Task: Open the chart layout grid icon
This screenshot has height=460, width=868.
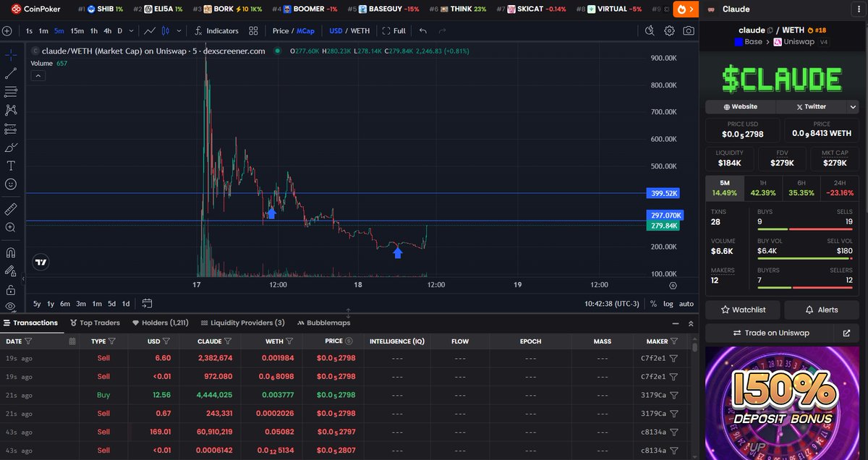Action: (253, 31)
